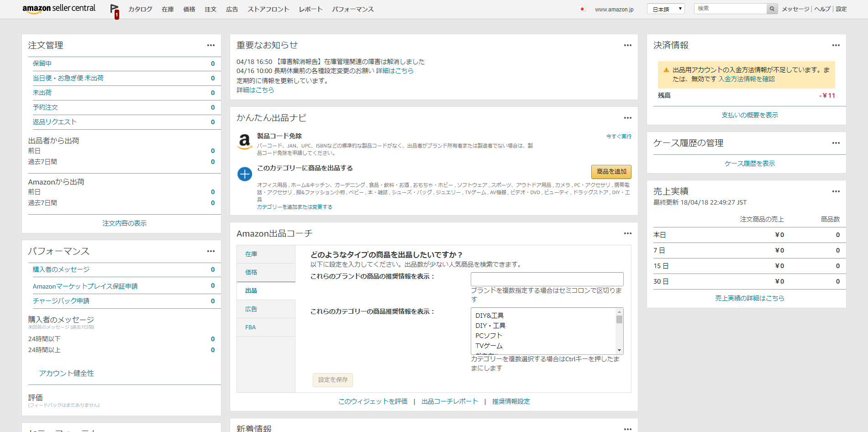Open ストアフロント in the top navigation
Viewport: 868px width, 432px height.
coord(268,9)
